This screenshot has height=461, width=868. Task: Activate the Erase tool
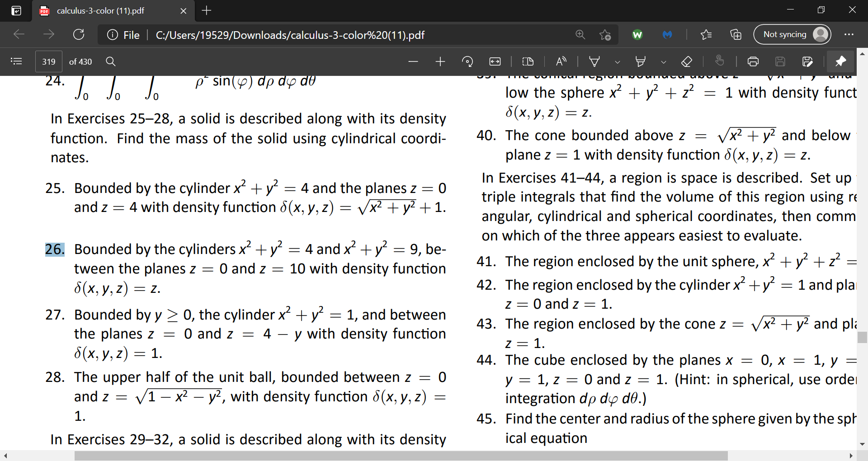687,61
